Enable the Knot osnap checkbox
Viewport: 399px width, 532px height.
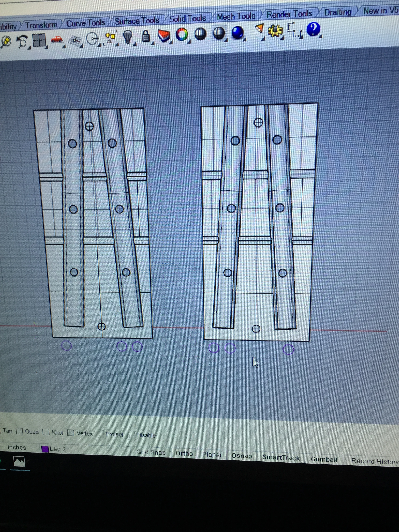pos(46,432)
